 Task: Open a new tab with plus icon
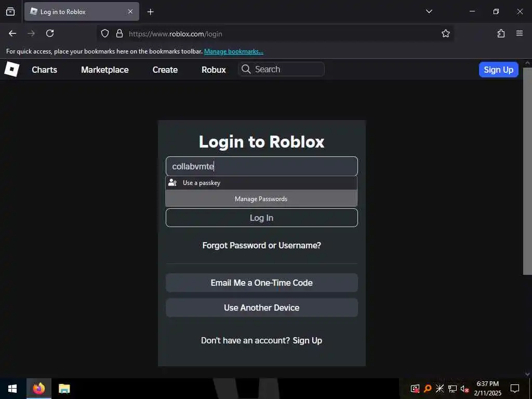click(x=151, y=12)
